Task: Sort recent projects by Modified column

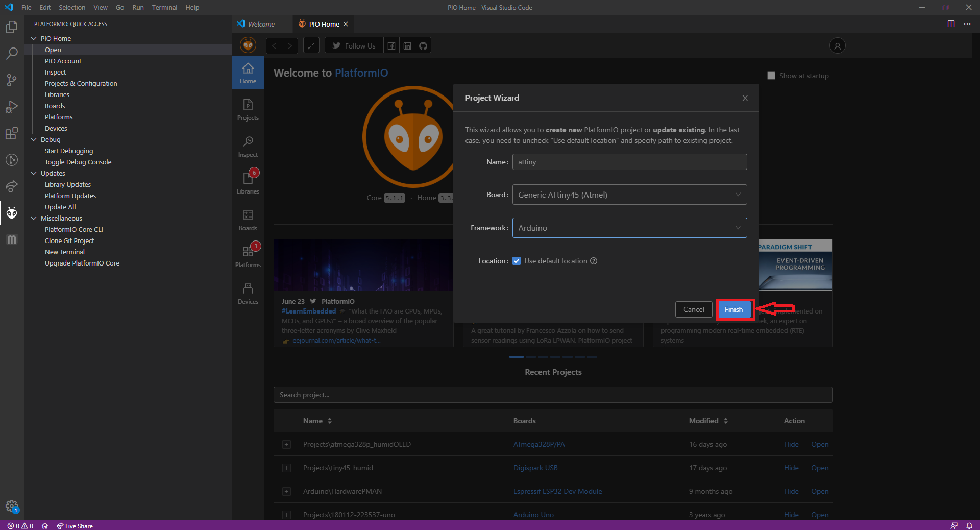Action: click(x=708, y=421)
